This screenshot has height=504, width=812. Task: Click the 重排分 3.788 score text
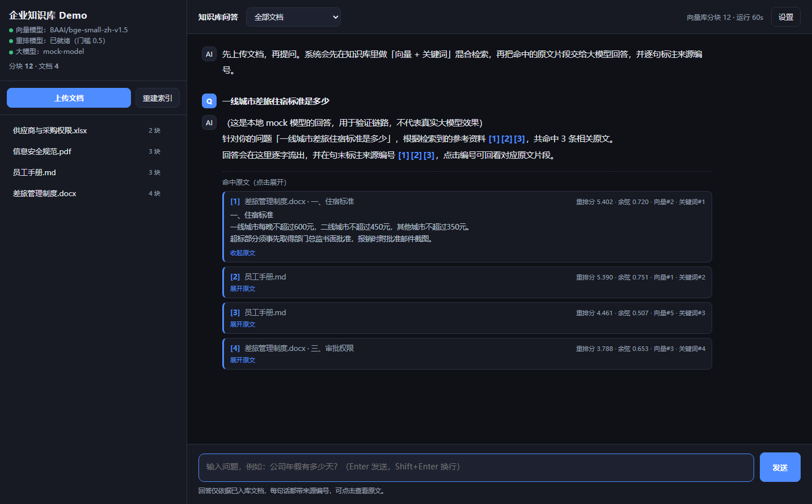tap(594, 349)
